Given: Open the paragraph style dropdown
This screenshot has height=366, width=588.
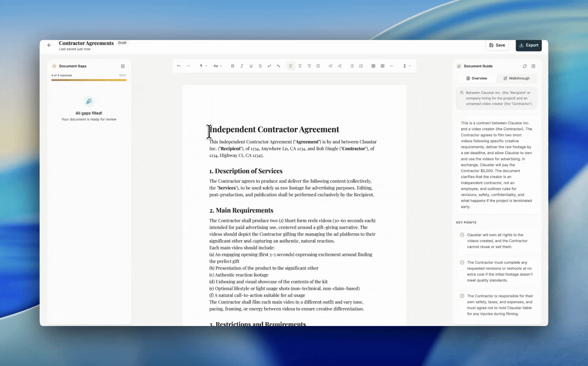Looking at the screenshot, I should [x=203, y=66].
